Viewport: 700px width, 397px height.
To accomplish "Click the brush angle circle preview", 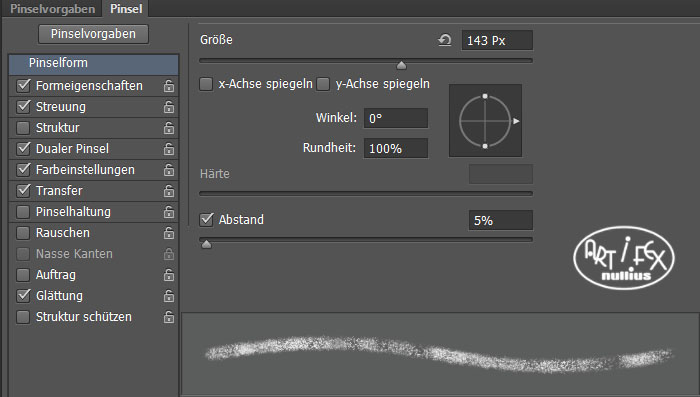I will pos(485,121).
